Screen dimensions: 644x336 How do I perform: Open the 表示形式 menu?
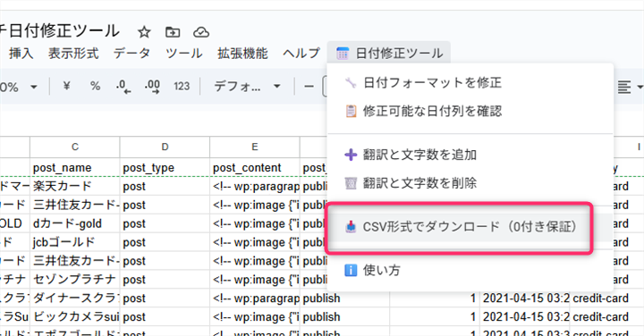(73, 54)
